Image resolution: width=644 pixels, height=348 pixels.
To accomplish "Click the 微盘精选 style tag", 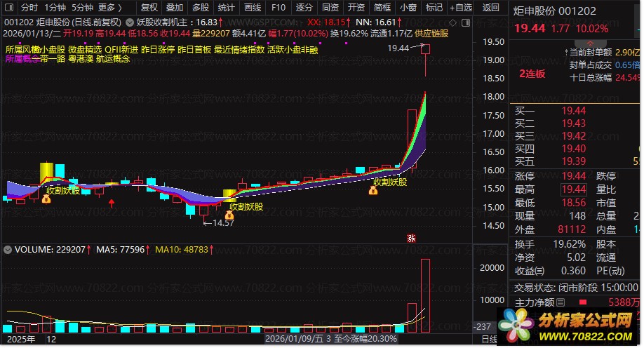I will 85,50.
